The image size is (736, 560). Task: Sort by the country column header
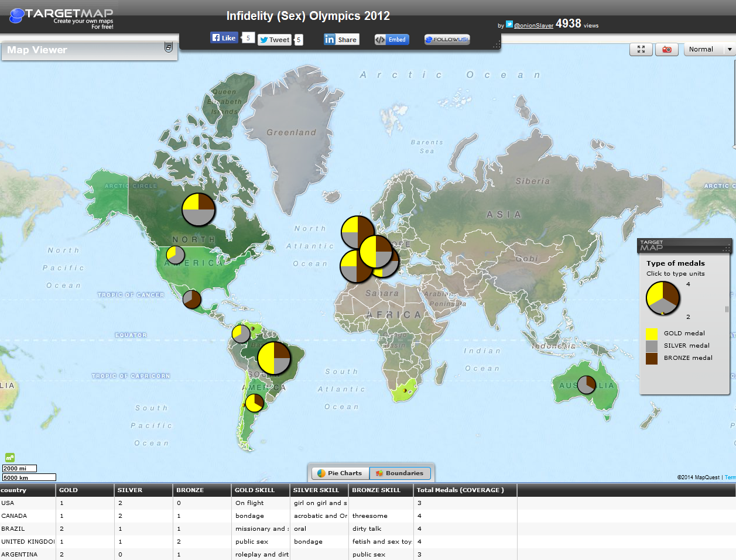[28, 490]
